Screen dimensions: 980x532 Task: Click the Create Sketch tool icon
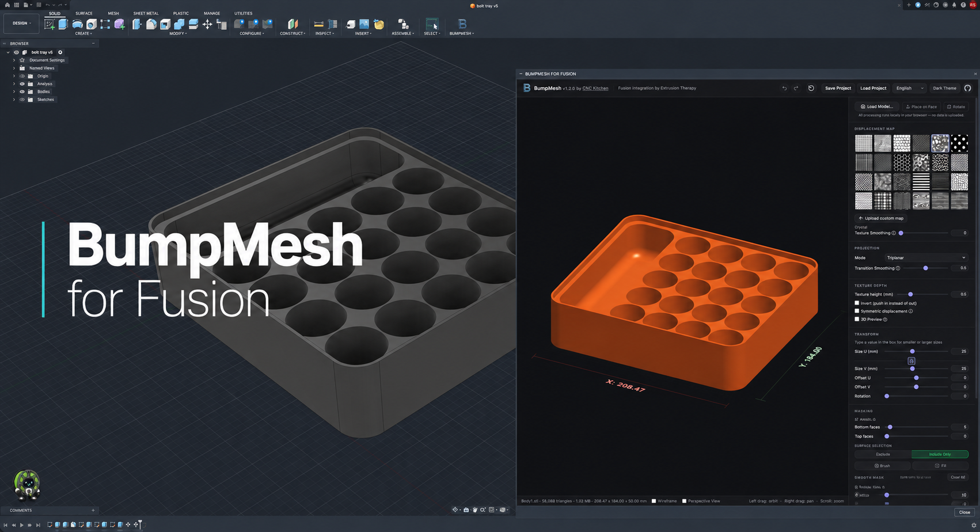point(50,24)
